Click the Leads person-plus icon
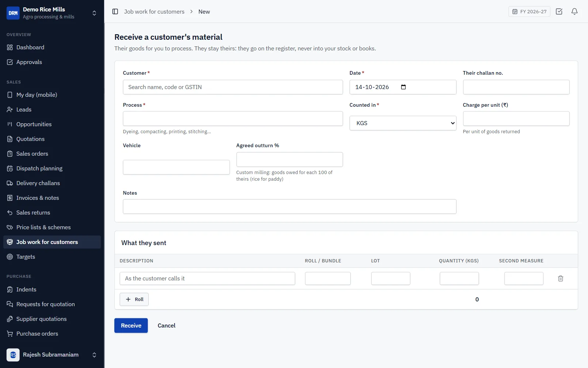Screen dimensions: 588x368 10,110
